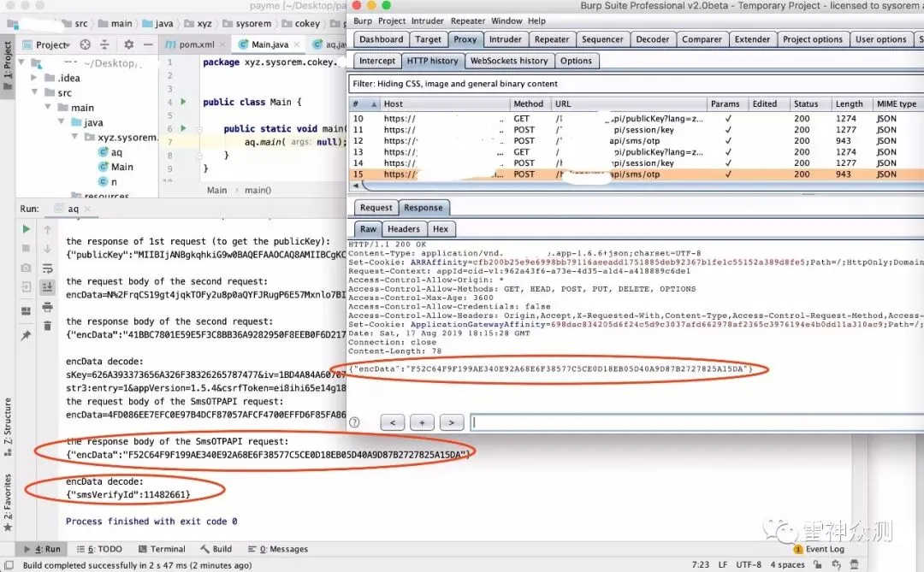Collapse the xyz.sysorem package
The image size is (924, 572).
point(74,137)
